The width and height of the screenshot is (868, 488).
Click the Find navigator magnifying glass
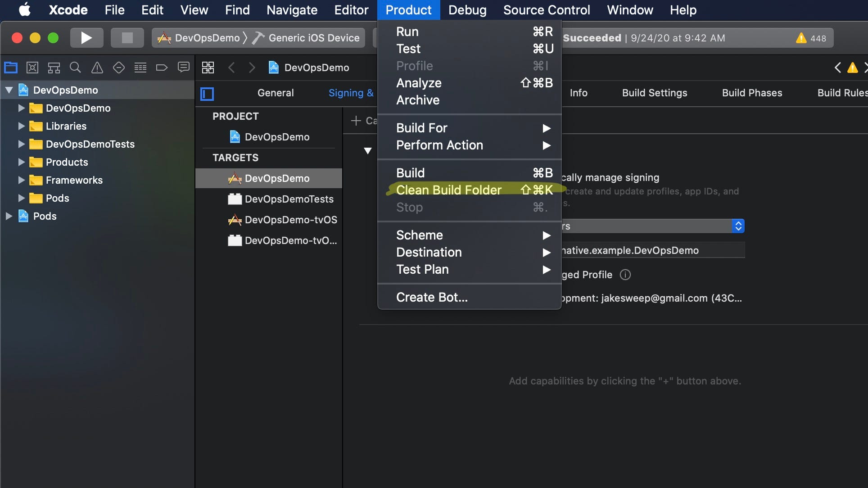(x=75, y=68)
